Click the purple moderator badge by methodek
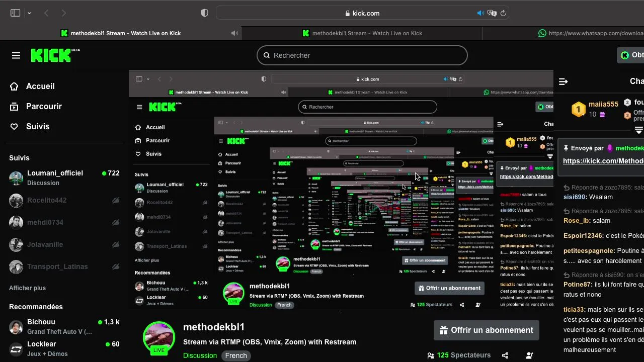 pyautogui.click(x=610, y=148)
